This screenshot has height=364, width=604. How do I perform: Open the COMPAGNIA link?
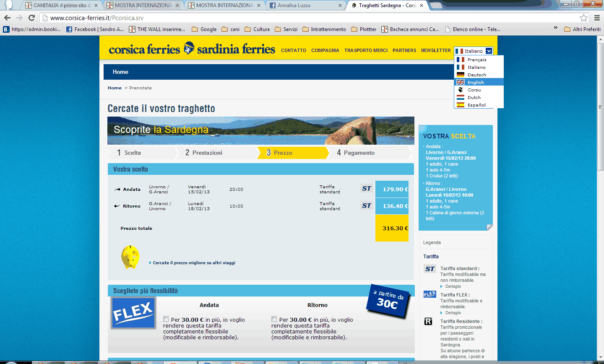click(325, 50)
